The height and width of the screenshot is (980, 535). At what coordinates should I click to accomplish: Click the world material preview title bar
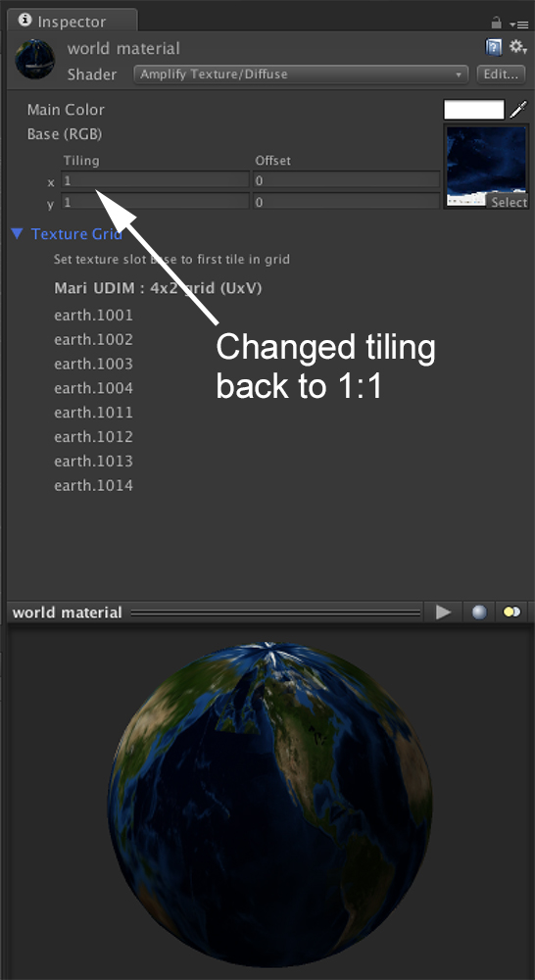click(x=216, y=612)
